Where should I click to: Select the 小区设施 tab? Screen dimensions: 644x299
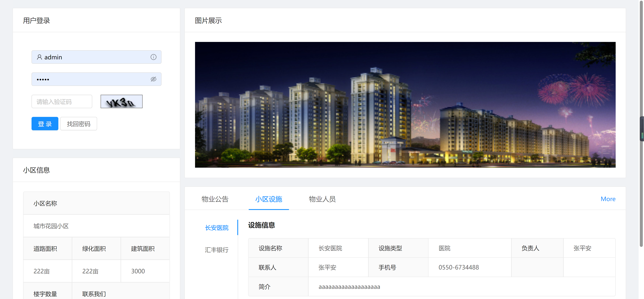[269, 199]
